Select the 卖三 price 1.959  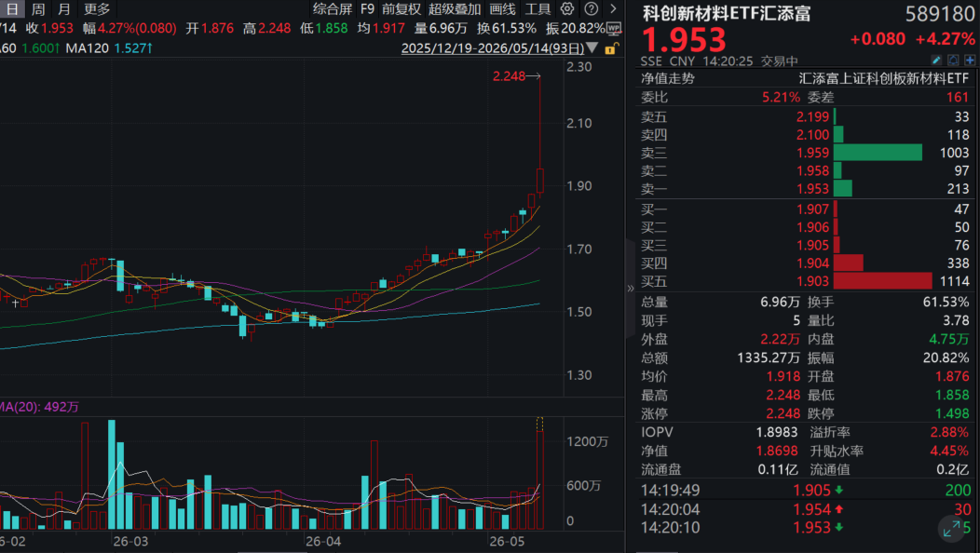click(x=812, y=153)
